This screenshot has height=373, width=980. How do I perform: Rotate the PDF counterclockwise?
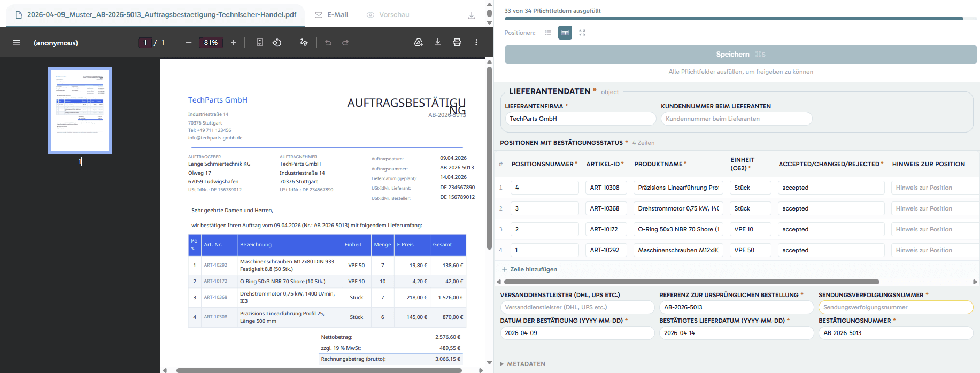pyautogui.click(x=277, y=42)
